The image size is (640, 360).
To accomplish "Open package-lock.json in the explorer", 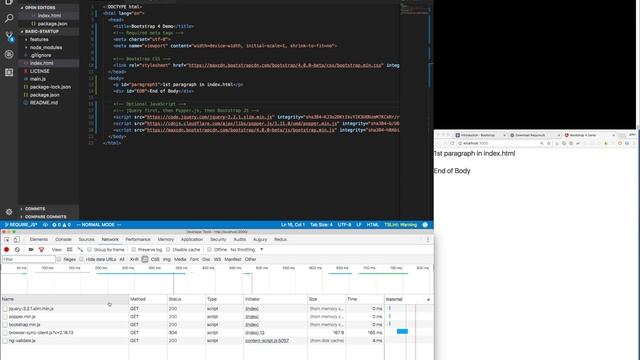I will point(50,87).
